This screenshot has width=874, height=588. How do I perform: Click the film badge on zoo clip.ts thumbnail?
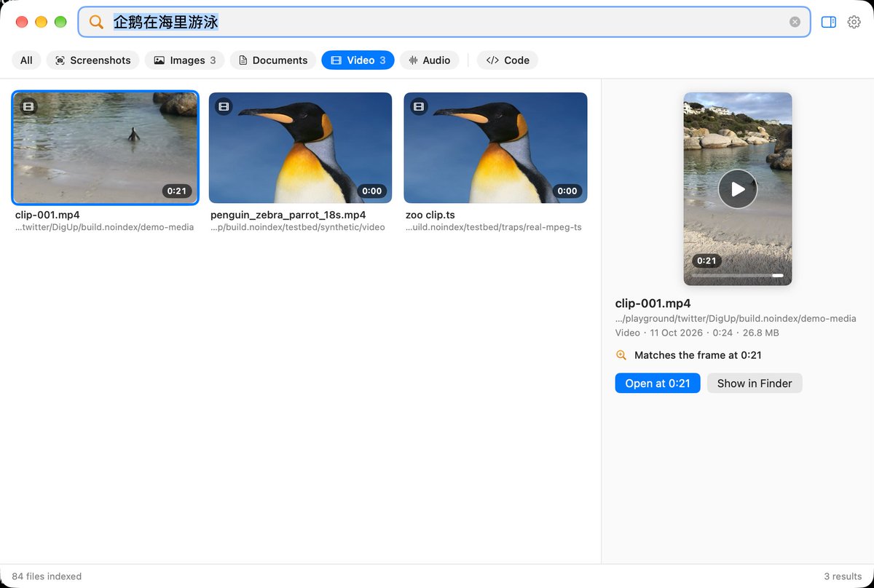[x=419, y=107]
